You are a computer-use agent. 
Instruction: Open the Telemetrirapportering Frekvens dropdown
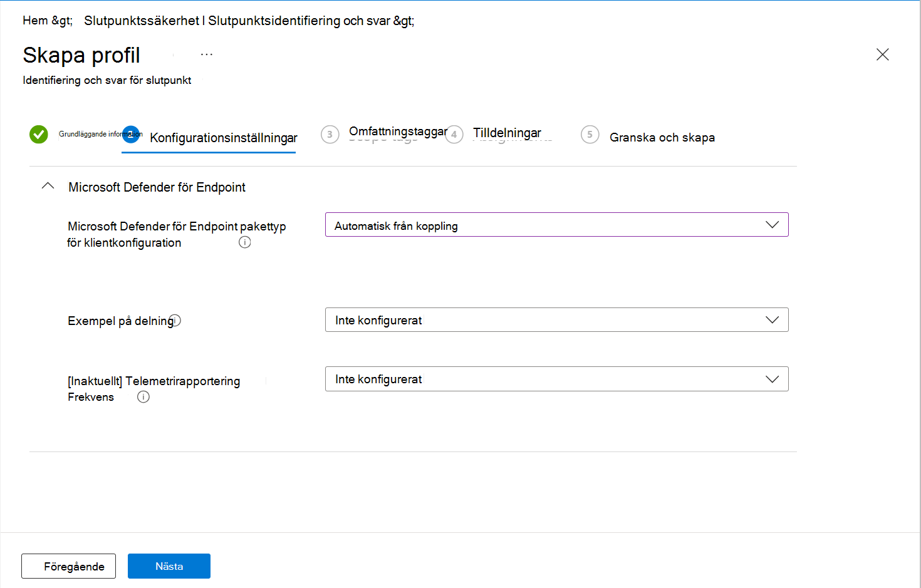(x=556, y=379)
